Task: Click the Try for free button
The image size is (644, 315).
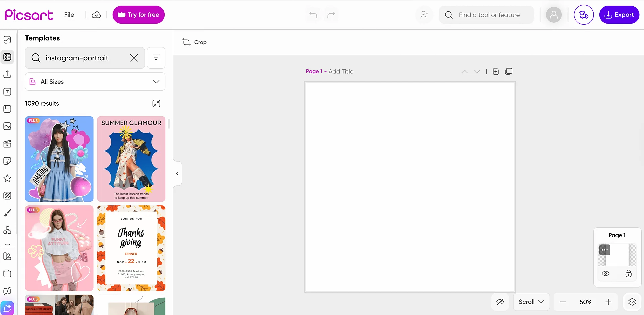Action: [x=139, y=15]
